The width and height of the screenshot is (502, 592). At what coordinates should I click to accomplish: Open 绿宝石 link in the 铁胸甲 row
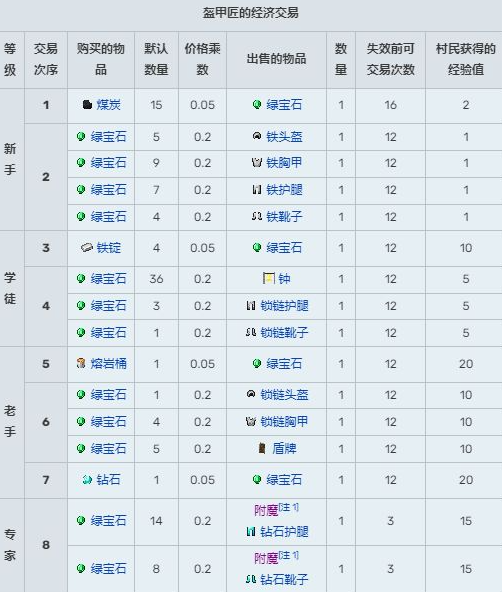click(108, 163)
